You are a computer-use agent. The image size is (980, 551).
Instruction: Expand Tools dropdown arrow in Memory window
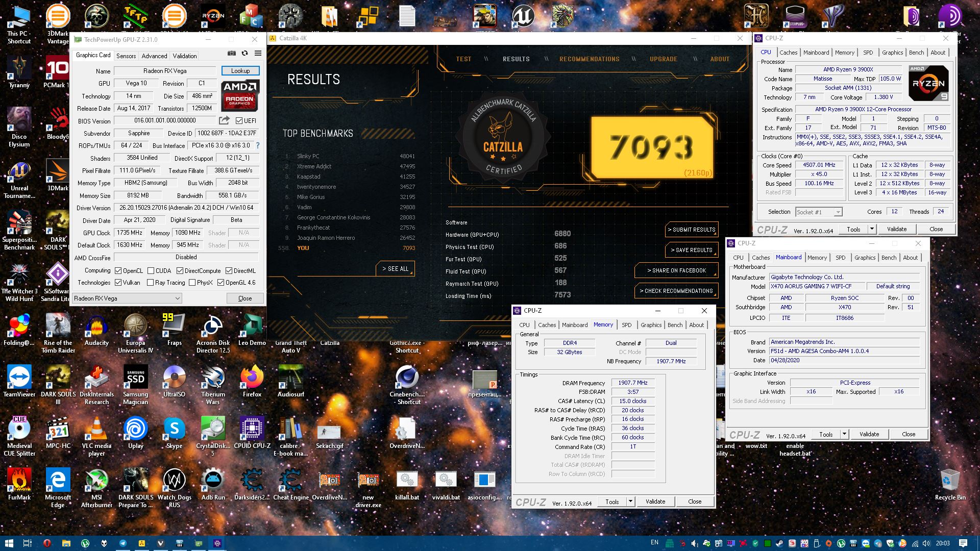tap(630, 502)
